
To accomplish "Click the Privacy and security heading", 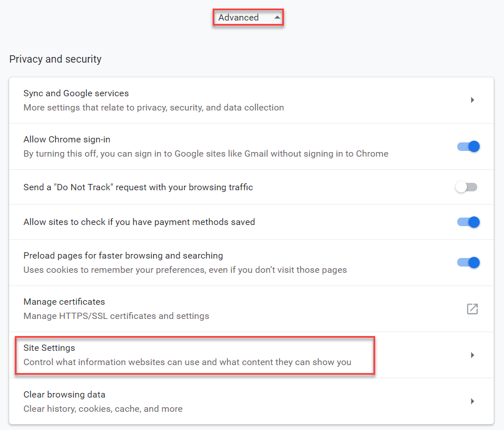I will pyautogui.click(x=55, y=59).
